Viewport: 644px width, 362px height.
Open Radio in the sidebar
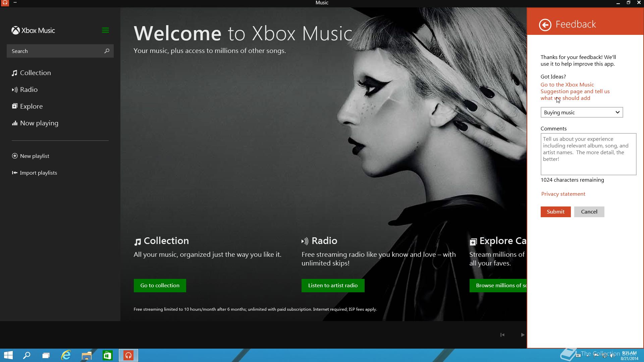tap(24, 89)
